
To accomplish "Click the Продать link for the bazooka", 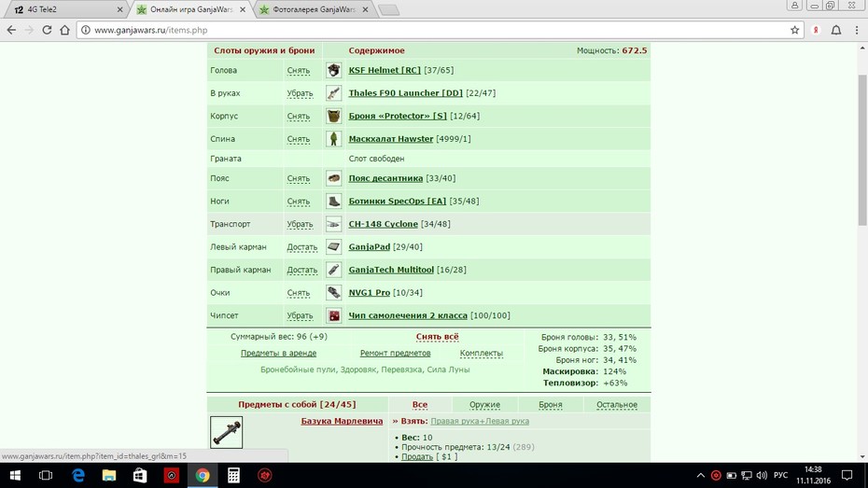I will pos(417,456).
